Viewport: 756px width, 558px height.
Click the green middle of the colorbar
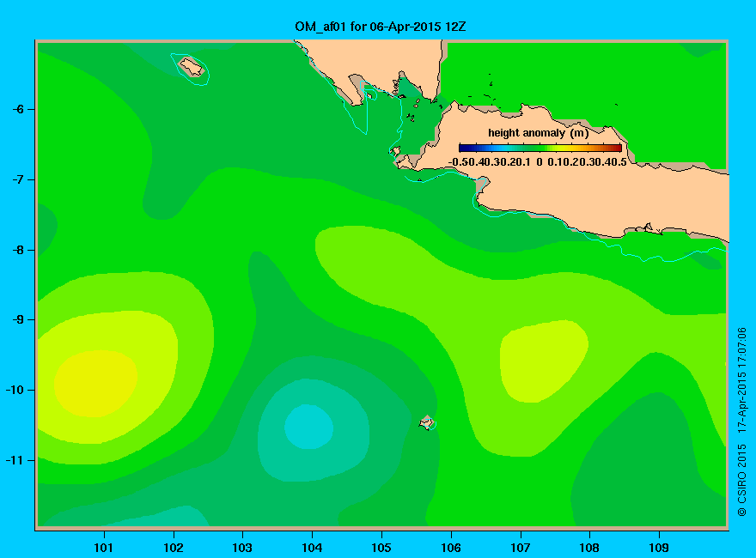click(x=540, y=148)
